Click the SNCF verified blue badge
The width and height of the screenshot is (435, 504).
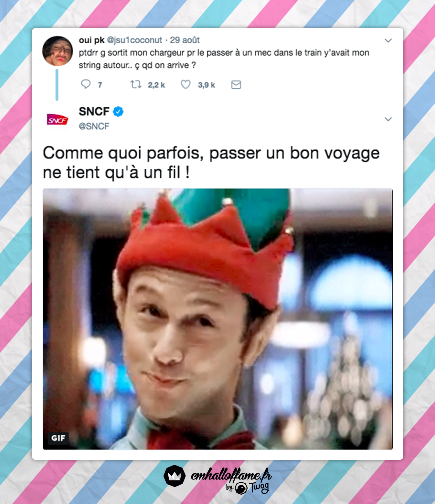click(118, 112)
